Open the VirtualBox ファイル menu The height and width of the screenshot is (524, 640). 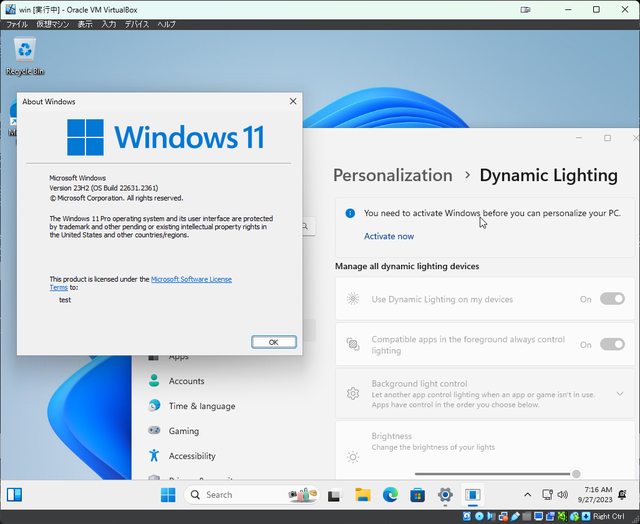17,23
